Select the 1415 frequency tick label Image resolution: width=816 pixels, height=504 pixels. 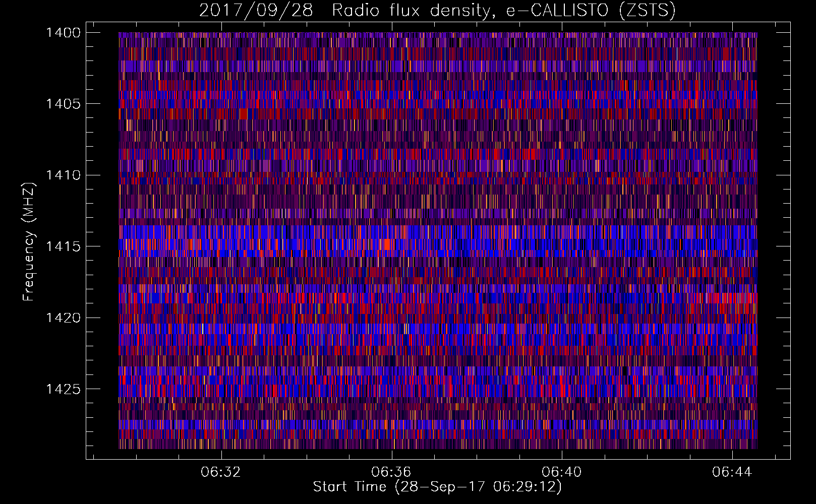click(63, 246)
